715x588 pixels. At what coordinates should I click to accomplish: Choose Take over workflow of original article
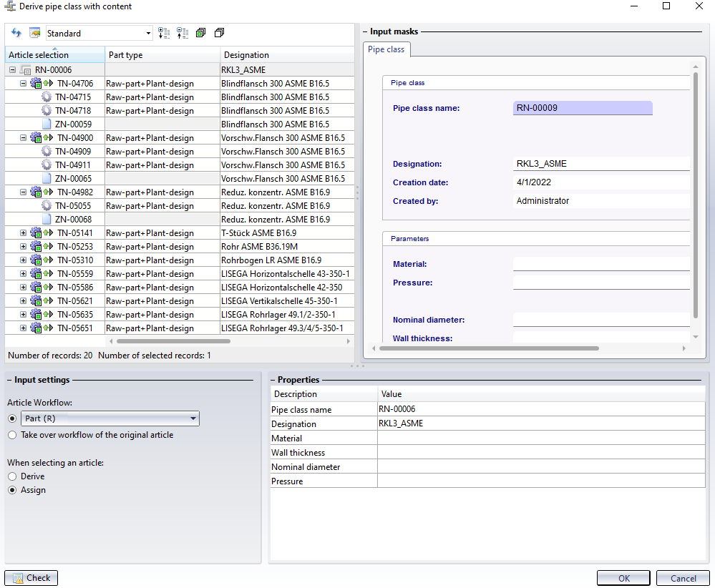click(x=11, y=435)
